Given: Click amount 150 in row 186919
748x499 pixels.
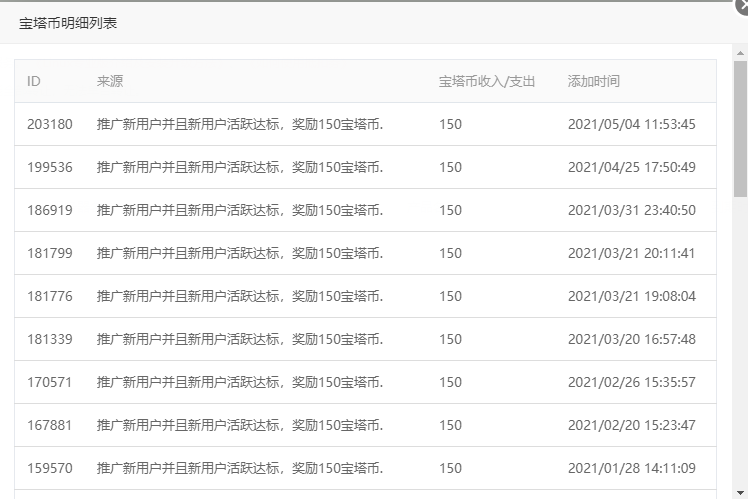Looking at the screenshot, I should [x=450, y=210].
